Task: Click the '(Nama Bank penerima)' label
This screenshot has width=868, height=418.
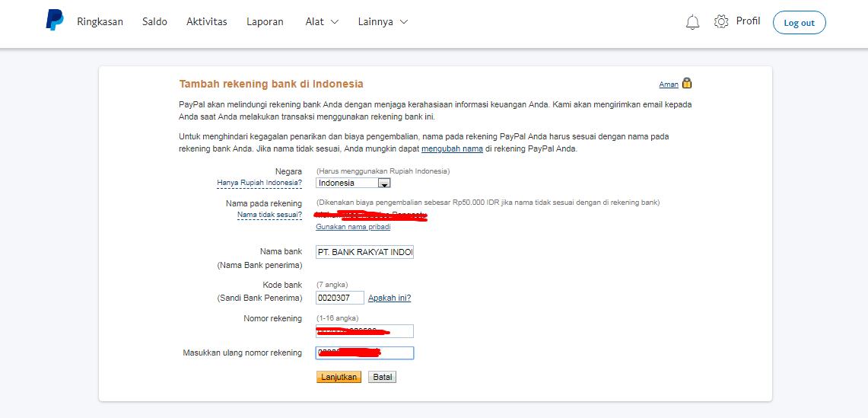Action: [x=259, y=266]
